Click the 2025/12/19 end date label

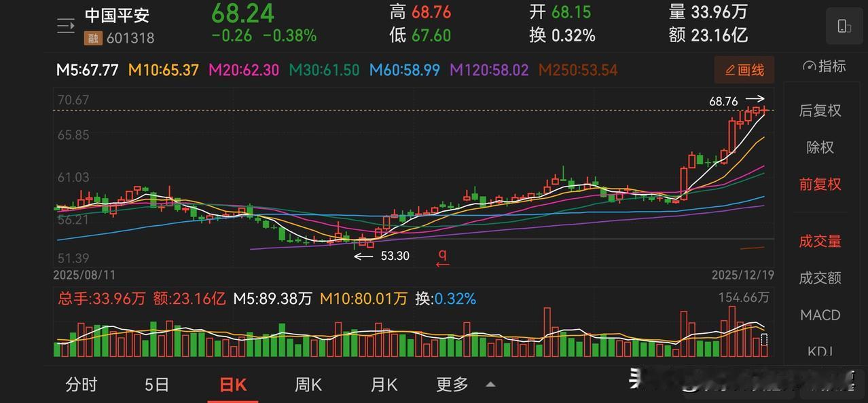743,275
